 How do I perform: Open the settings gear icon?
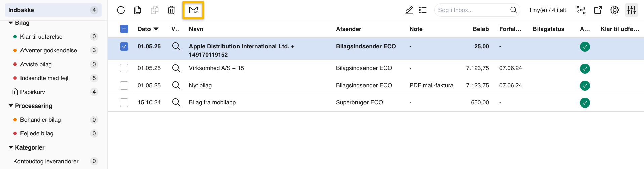(x=615, y=10)
